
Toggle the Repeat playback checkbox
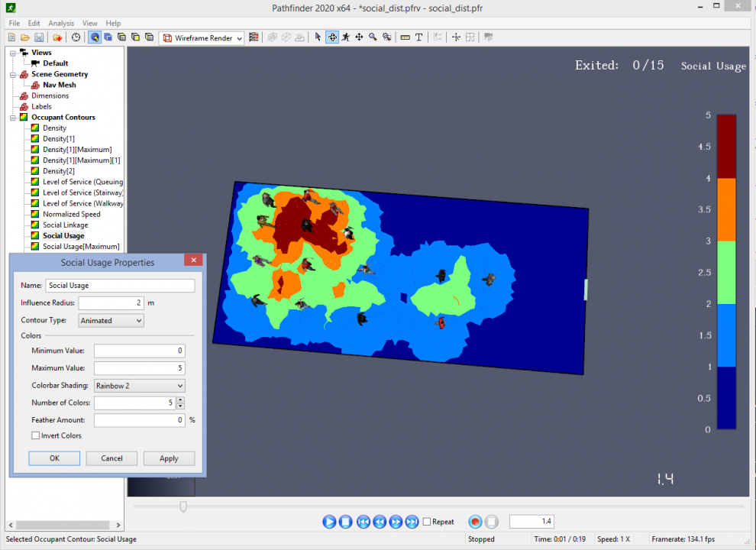pyautogui.click(x=425, y=522)
